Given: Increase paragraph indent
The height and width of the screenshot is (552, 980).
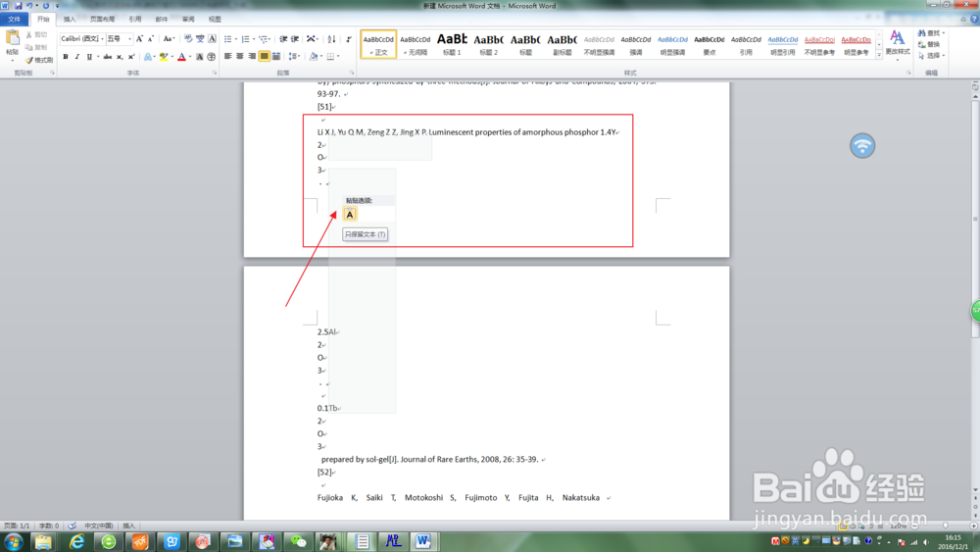Looking at the screenshot, I should 295,39.
